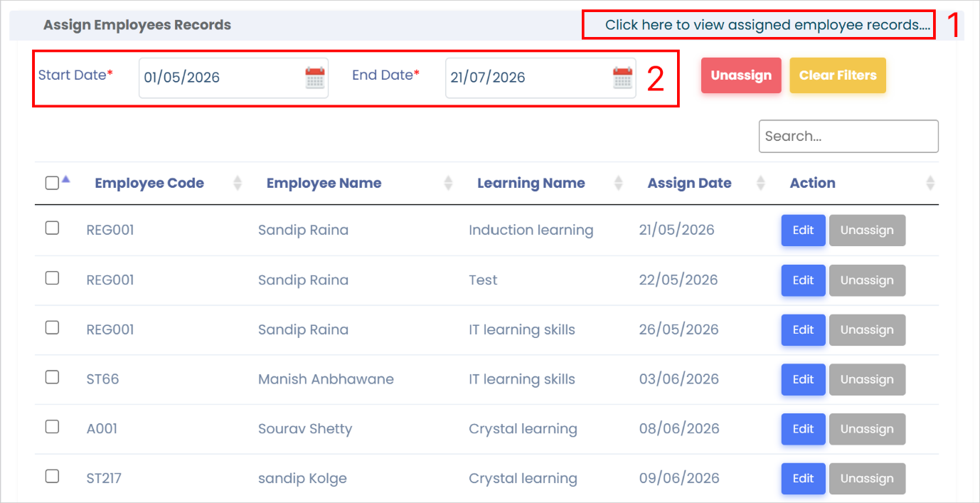The height and width of the screenshot is (503, 980).
Task: Tick the checkbox for sandip Kolge row
Action: click(52, 476)
